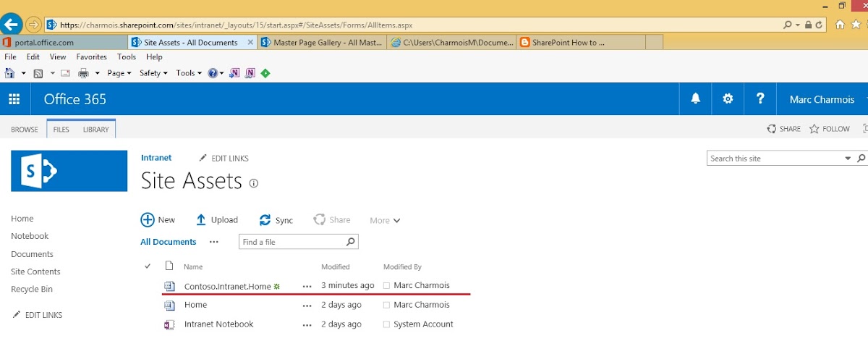Image resolution: width=868 pixels, height=349 pixels.
Task: Click the Sync button
Action: pyautogui.click(x=276, y=220)
